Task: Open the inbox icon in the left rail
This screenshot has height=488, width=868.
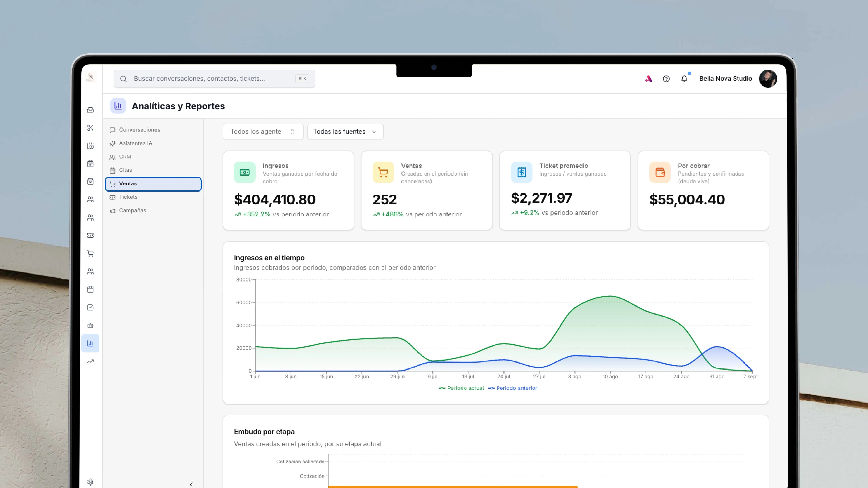Action: (x=90, y=110)
